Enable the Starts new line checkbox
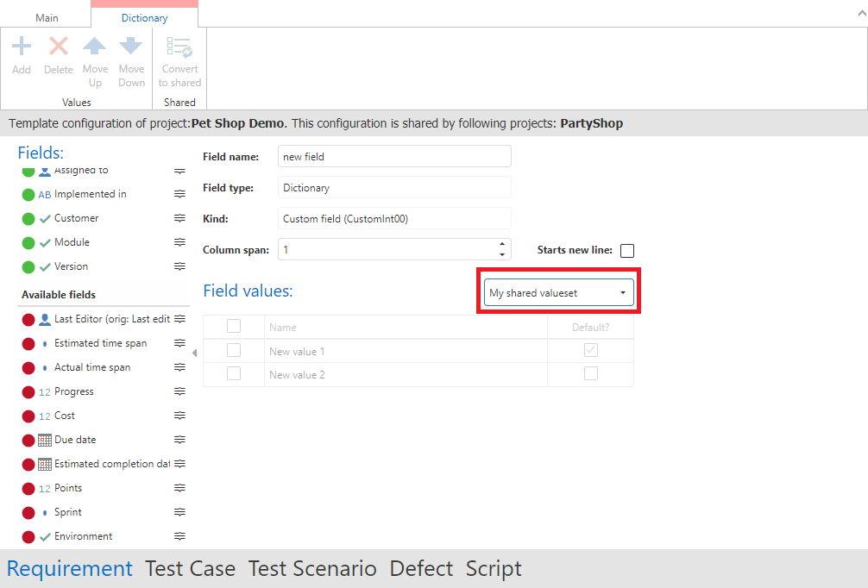This screenshot has height=588, width=868. point(627,251)
